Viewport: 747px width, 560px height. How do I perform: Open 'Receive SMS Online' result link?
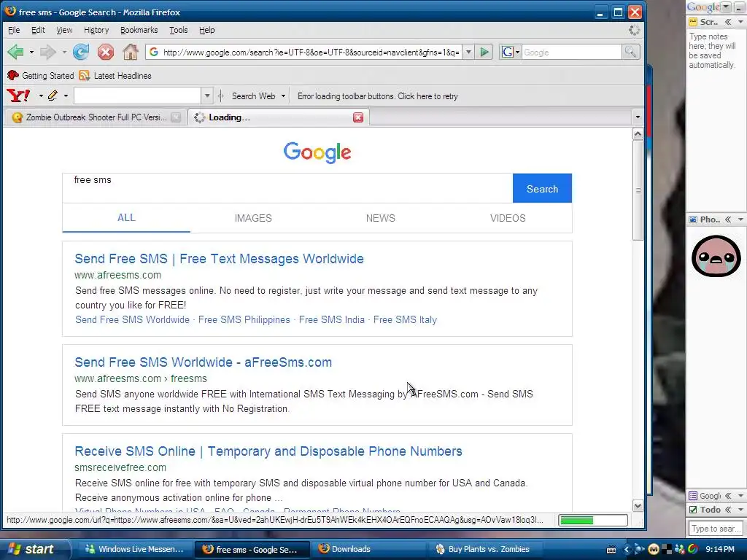[x=268, y=451]
